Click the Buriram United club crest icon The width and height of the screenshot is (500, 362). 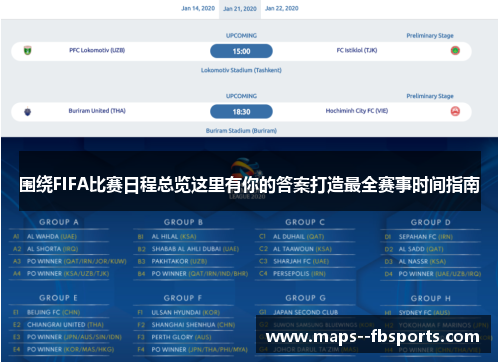[28, 111]
